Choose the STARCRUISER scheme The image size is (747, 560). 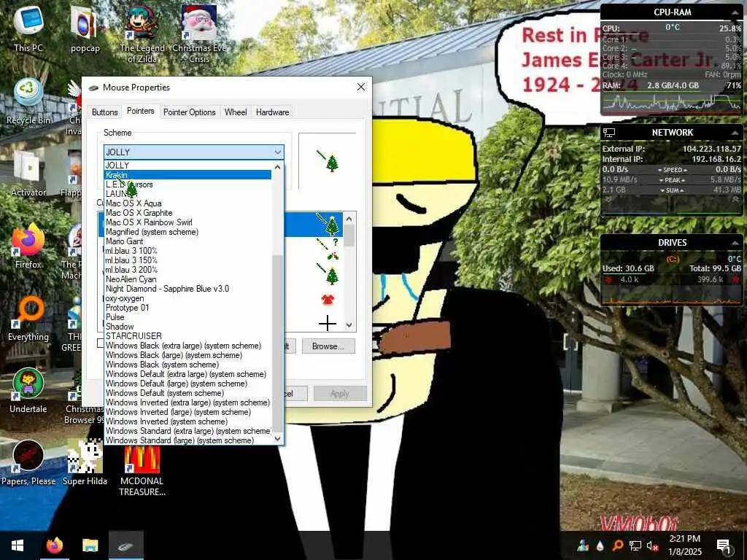[x=187, y=336]
